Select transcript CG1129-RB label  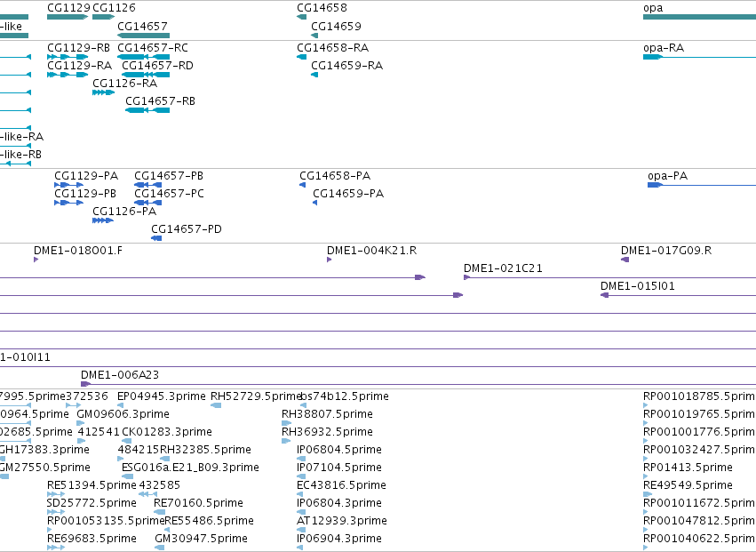click(x=78, y=48)
